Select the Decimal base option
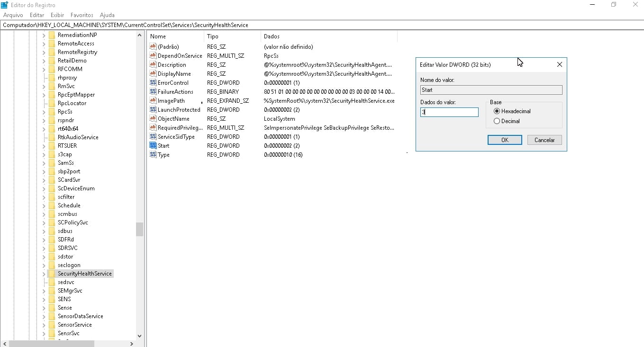644x347 pixels. (x=497, y=121)
